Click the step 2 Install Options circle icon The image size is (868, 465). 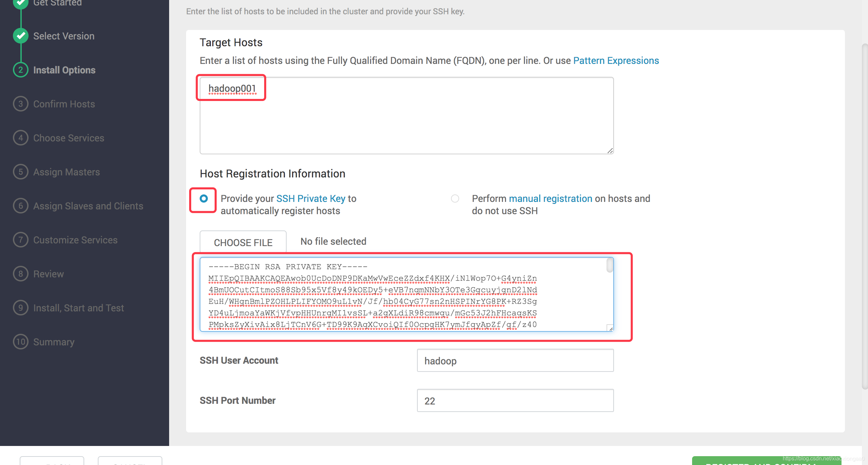21,70
